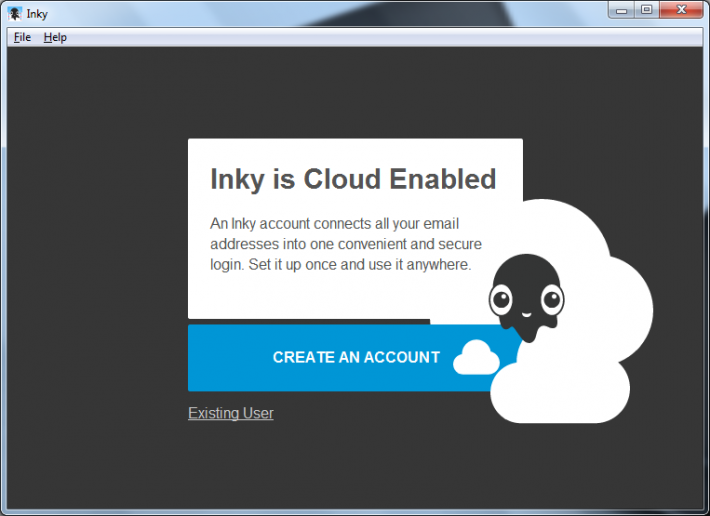
Task: Click the Inky octopus mascot
Action: pos(527,297)
